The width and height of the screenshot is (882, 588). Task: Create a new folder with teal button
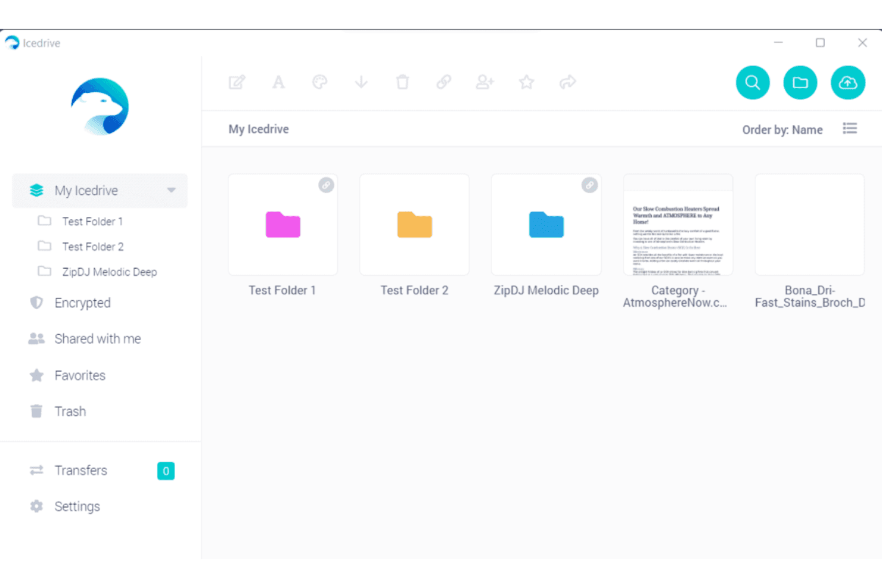800,83
